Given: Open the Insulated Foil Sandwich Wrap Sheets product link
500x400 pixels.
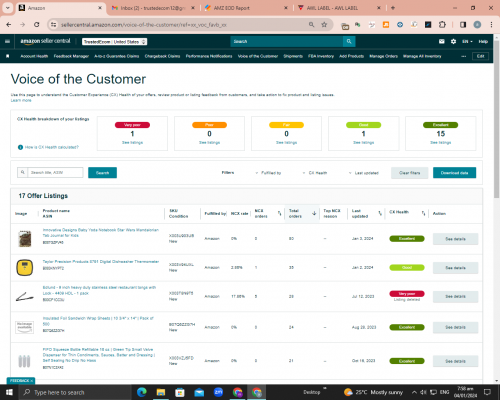Looking at the screenshot, I should coord(98,321).
